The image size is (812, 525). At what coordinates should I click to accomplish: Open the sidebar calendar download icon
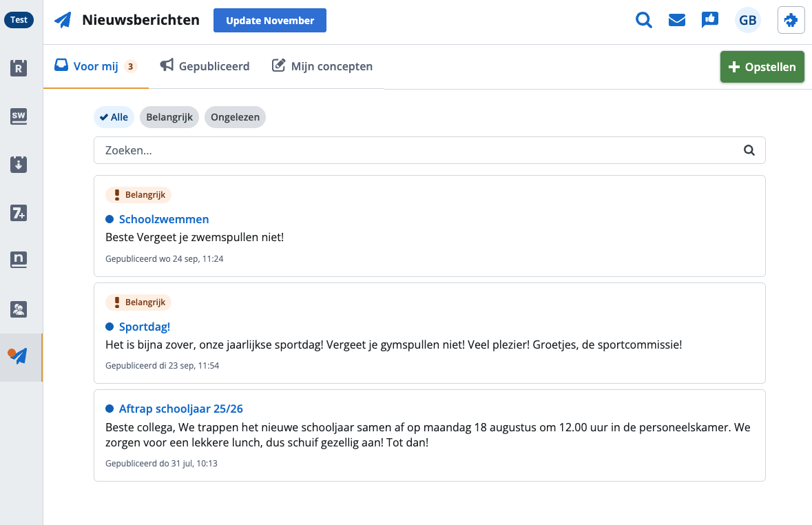tap(19, 165)
